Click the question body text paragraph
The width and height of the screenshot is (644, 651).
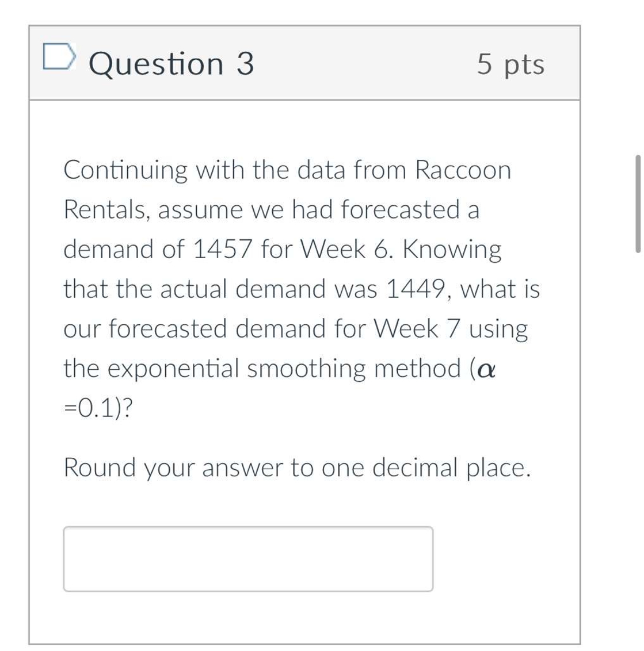[x=299, y=288]
